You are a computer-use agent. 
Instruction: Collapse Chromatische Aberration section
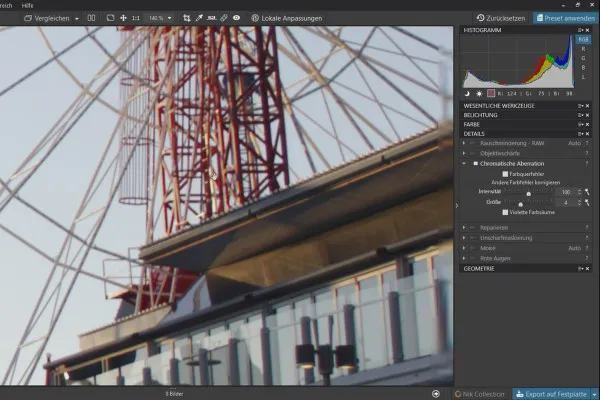[464, 164]
